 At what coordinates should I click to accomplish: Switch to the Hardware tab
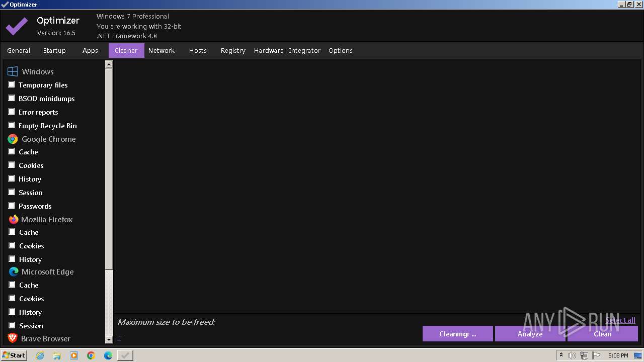269,50
